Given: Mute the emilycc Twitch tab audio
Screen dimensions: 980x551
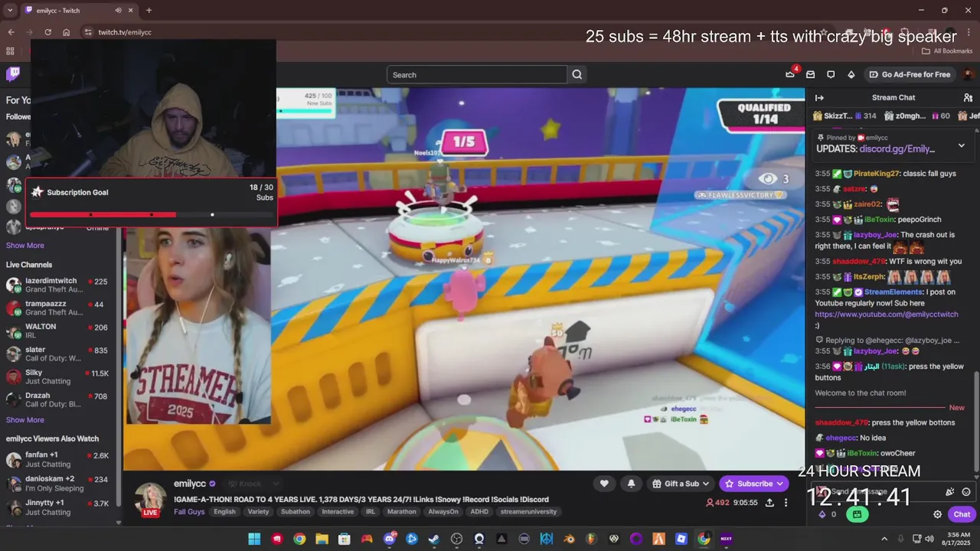Looking at the screenshot, I should (x=119, y=11).
